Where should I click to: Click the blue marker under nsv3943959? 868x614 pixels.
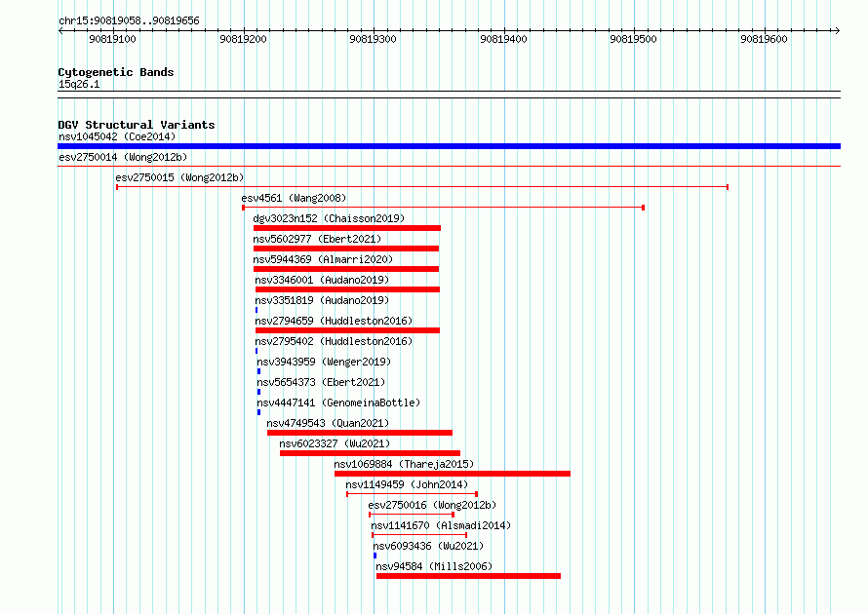click(258, 371)
